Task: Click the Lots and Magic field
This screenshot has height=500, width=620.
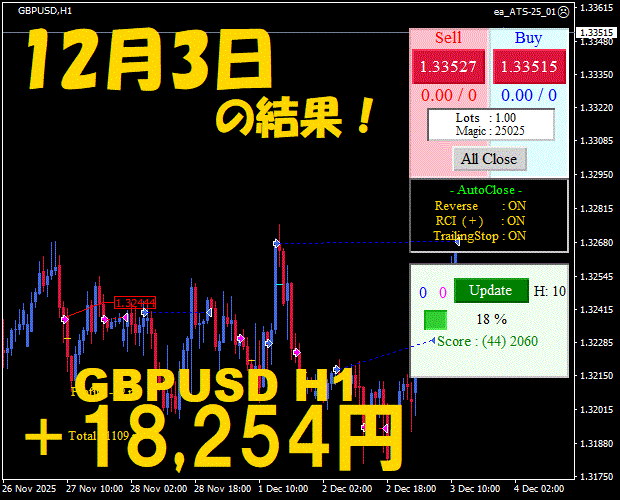Action: [x=491, y=125]
